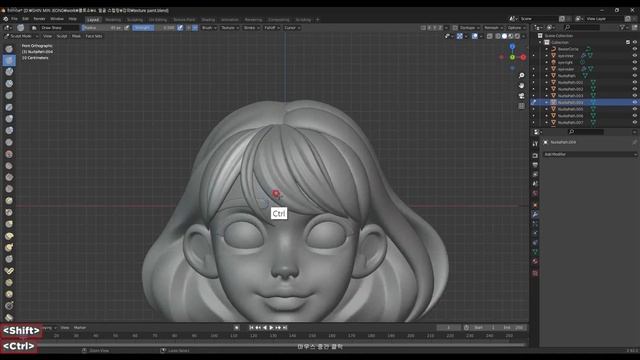
Task: Open the Brush dropdown in header
Action: pos(209,28)
